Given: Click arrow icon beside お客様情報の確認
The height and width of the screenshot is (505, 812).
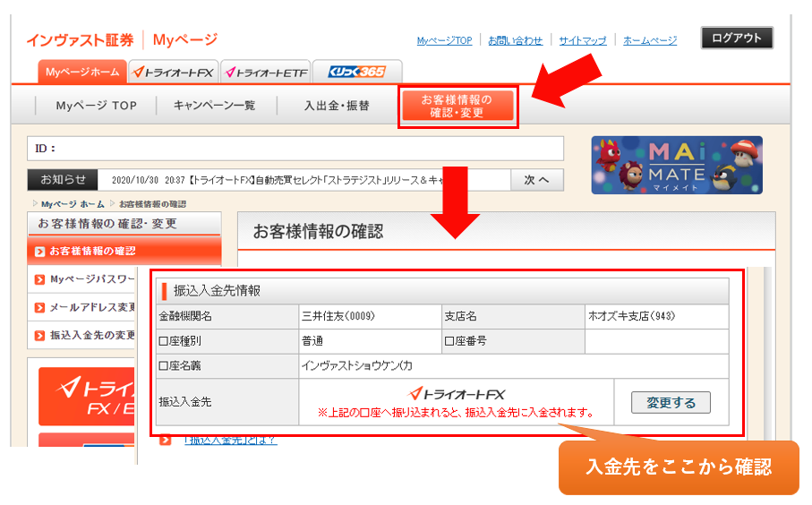Looking at the screenshot, I should pyautogui.click(x=39, y=252).
